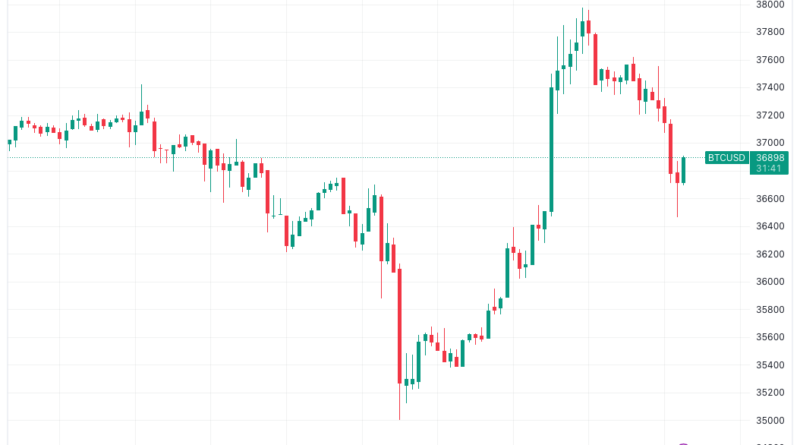Select the last large red candle

tap(672, 150)
